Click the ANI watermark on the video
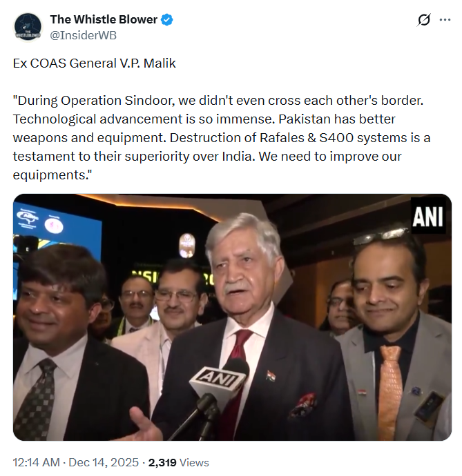 (428, 216)
